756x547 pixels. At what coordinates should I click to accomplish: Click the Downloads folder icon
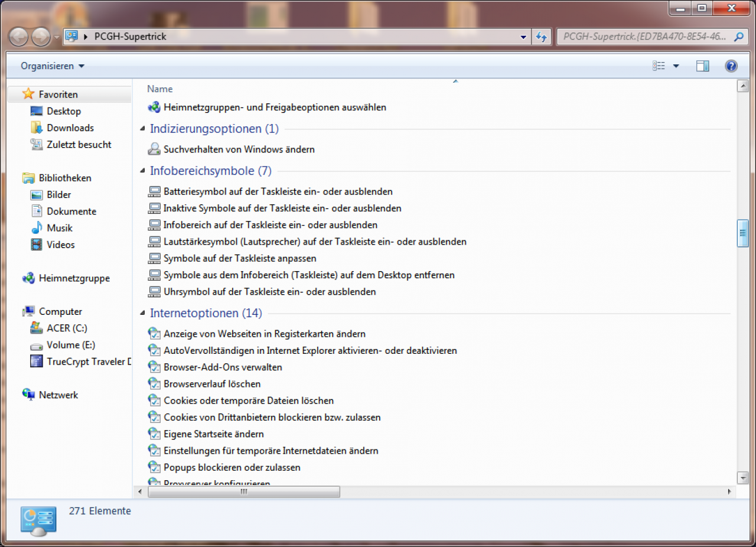(x=37, y=128)
